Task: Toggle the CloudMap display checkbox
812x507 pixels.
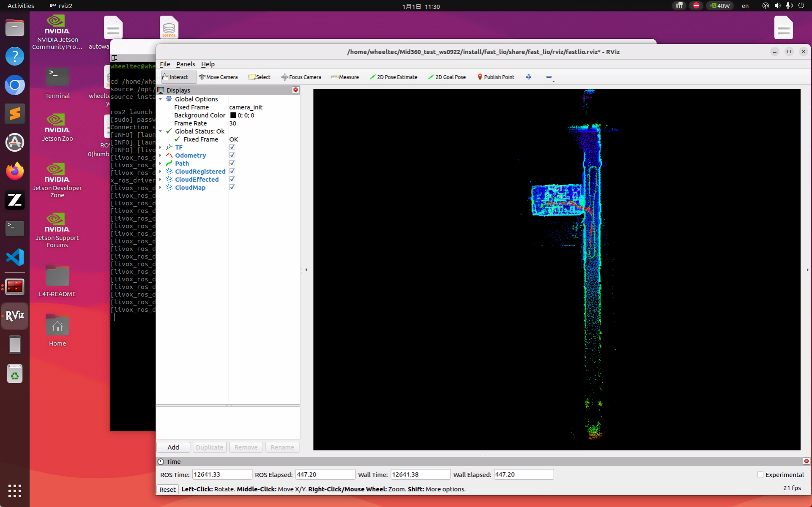Action: pos(232,187)
